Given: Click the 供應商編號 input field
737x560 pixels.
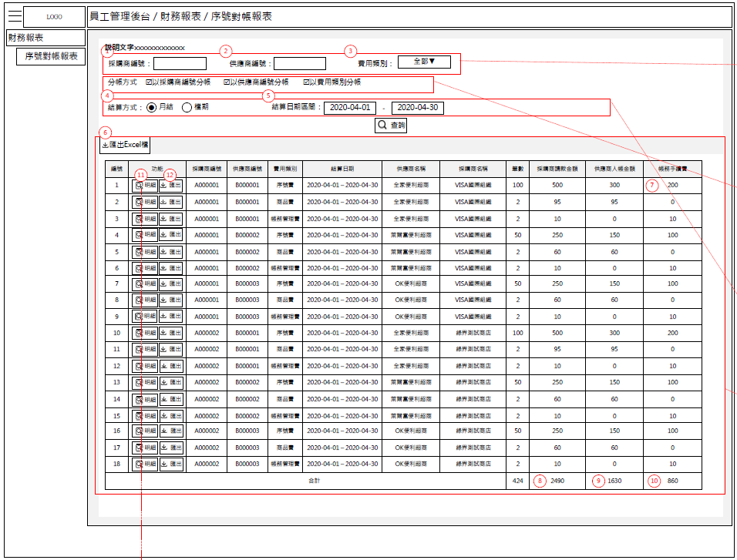Looking at the screenshot, I should pos(300,63).
